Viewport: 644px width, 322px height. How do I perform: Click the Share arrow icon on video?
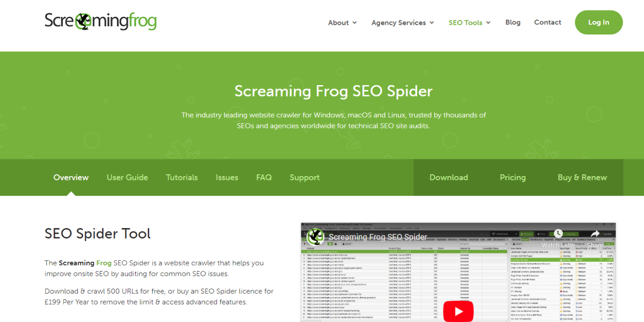[x=595, y=234]
